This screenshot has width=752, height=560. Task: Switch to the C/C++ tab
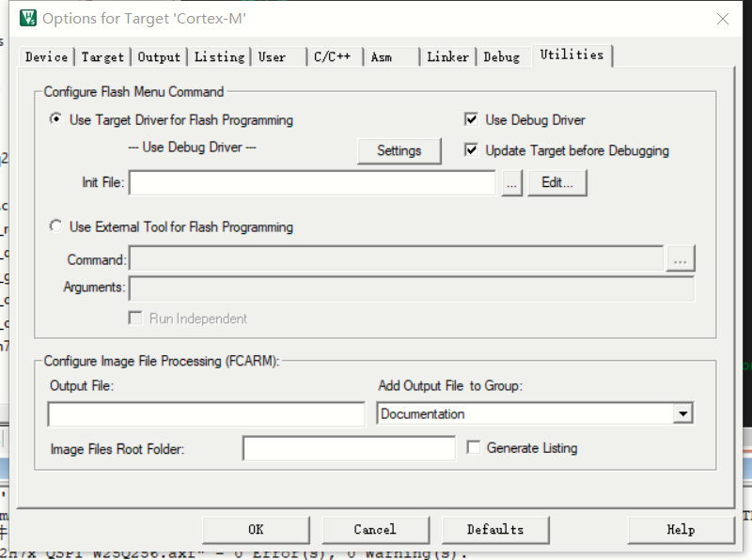pyautogui.click(x=335, y=57)
